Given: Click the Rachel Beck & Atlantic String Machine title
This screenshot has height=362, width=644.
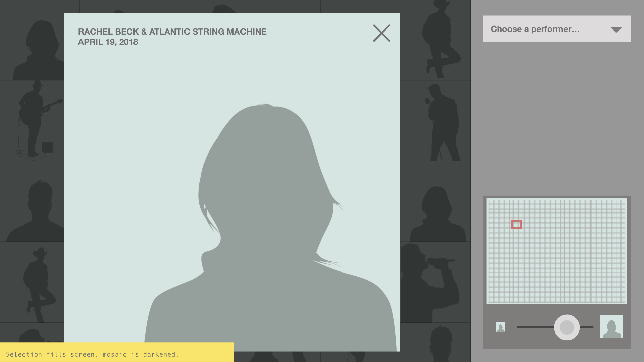Looking at the screenshot, I should click(172, 32).
